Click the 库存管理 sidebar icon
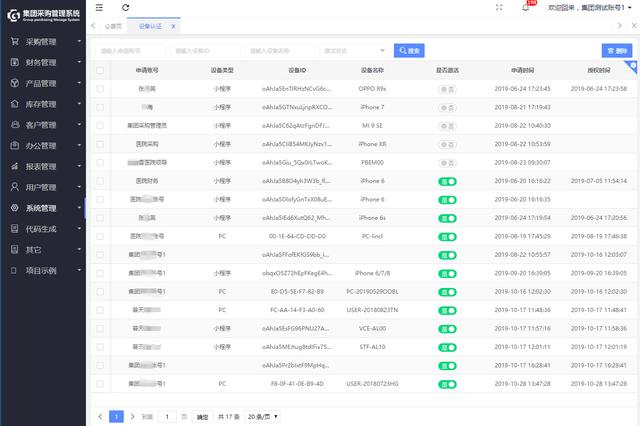640x426 pixels. tap(13, 104)
